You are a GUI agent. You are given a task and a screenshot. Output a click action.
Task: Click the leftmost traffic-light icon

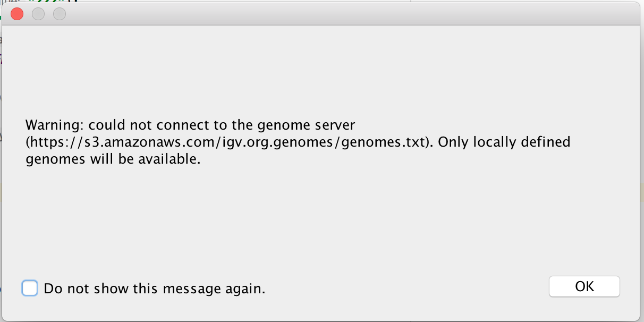coord(16,14)
